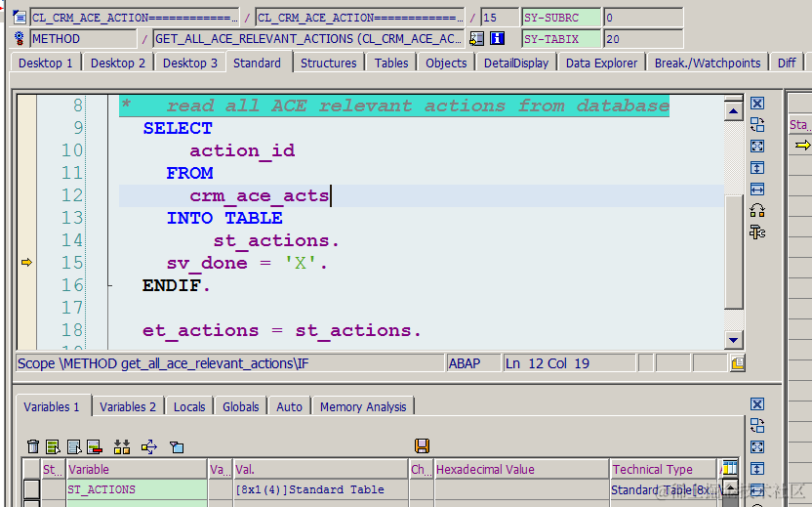Switch to the Desktop 3 tab
This screenshot has height=507, width=812.
[x=190, y=63]
